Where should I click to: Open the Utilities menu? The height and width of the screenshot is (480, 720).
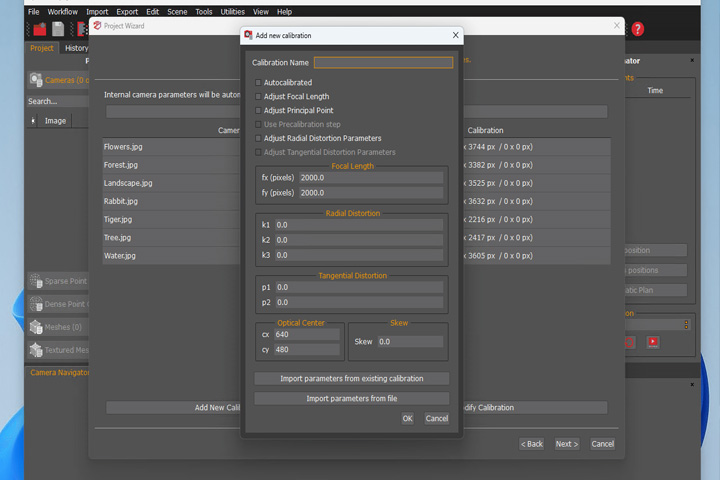pyautogui.click(x=232, y=11)
